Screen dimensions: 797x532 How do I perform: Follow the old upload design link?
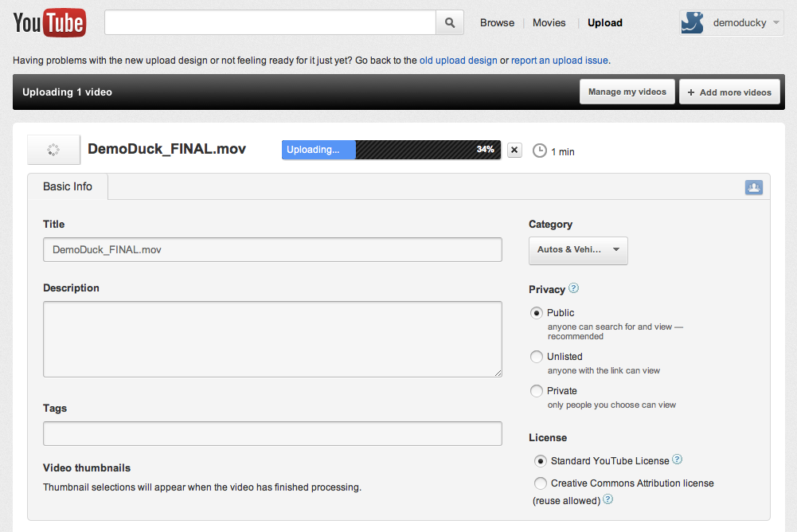pos(458,61)
